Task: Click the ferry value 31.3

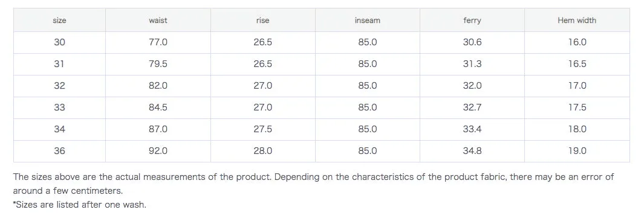Action: (472, 64)
